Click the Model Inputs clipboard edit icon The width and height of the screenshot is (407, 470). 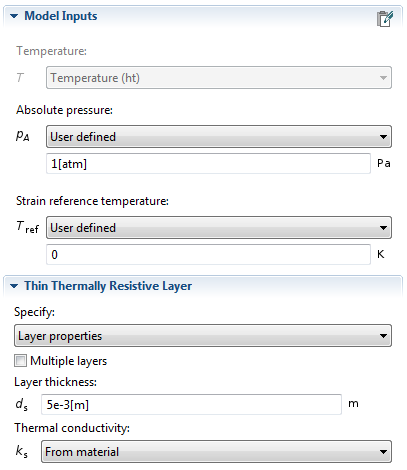(x=385, y=19)
